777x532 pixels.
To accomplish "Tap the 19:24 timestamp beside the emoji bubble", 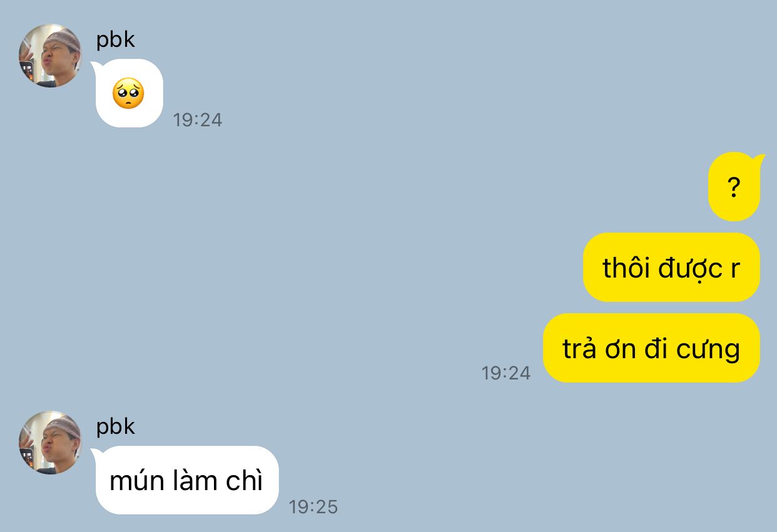I will pos(198,119).
